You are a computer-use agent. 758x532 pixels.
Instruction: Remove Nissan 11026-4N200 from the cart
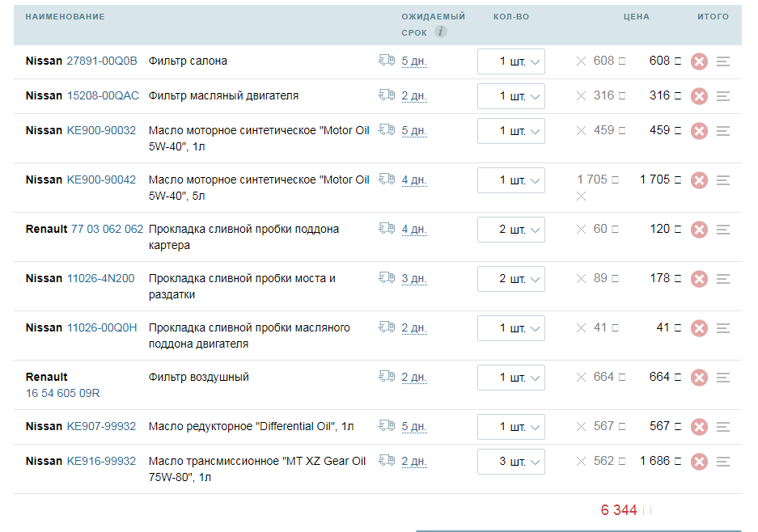coord(699,279)
